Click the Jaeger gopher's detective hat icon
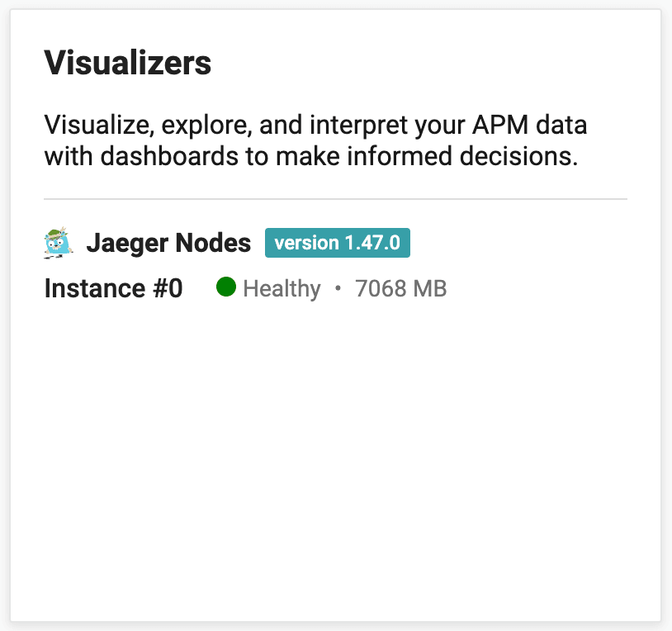Screen dimensions: 672x631 57,236
